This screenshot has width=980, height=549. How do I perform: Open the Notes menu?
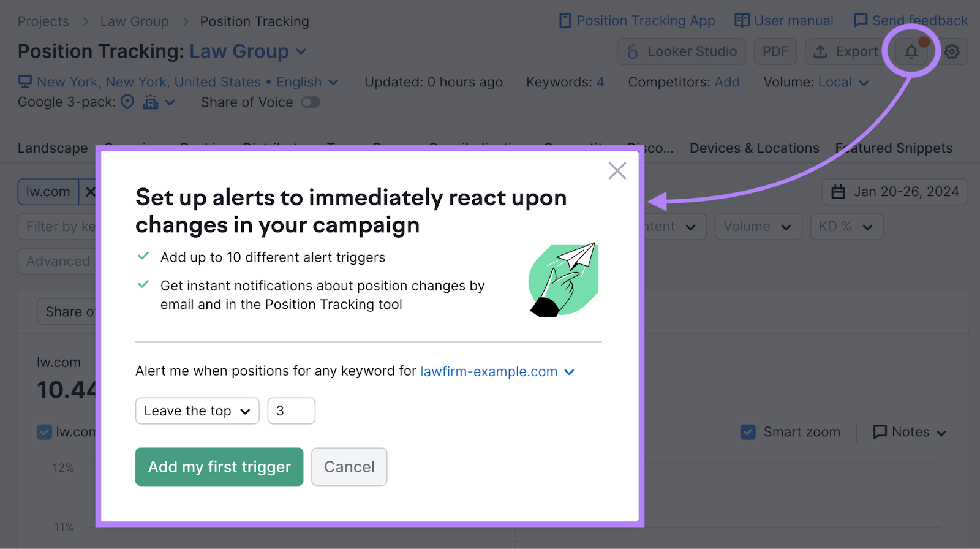pyautogui.click(x=910, y=432)
